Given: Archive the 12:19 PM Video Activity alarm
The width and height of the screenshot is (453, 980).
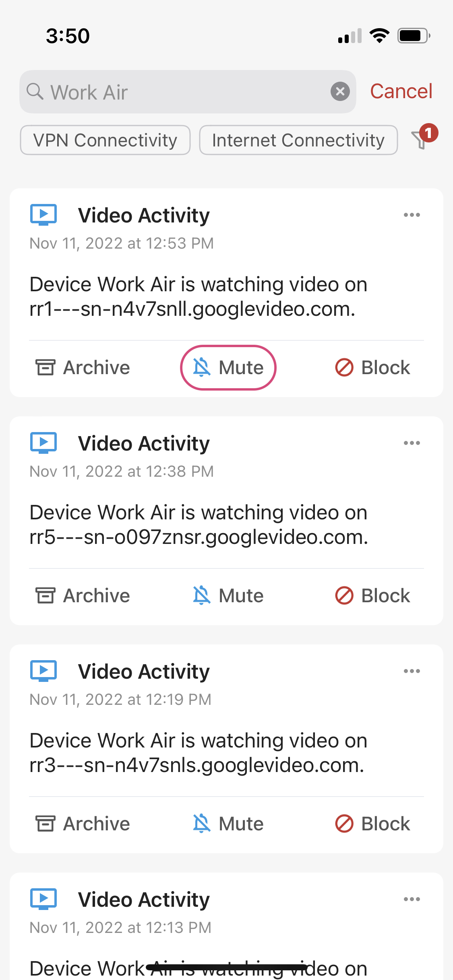Looking at the screenshot, I should [x=83, y=824].
